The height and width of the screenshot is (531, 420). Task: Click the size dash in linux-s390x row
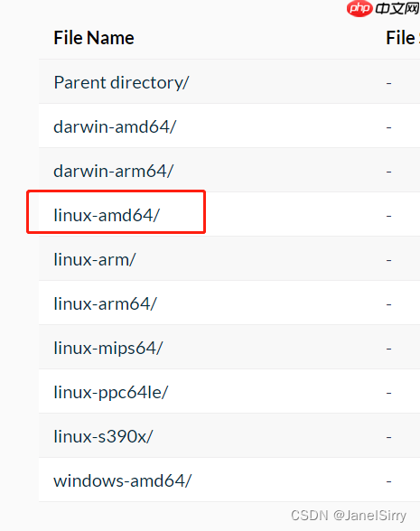pyautogui.click(x=388, y=437)
